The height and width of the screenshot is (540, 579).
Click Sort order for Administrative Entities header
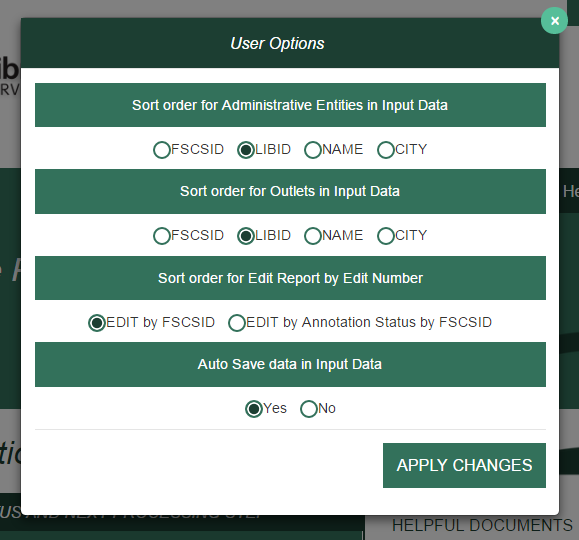[x=290, y=105]
